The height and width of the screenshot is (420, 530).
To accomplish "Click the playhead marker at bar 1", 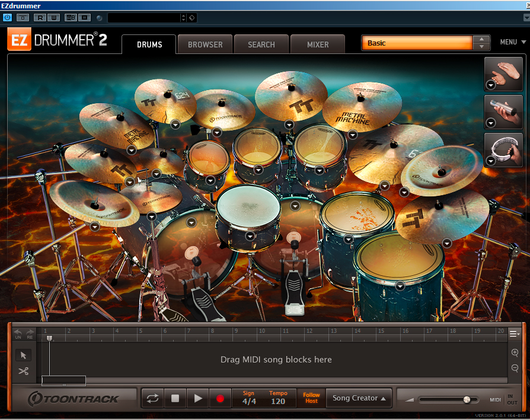I will click(x=49, y=338).
